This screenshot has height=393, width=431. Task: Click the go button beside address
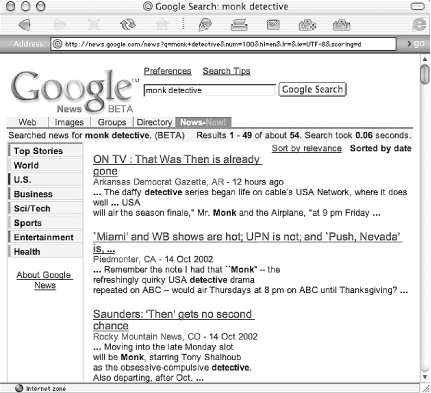point(416,44)
